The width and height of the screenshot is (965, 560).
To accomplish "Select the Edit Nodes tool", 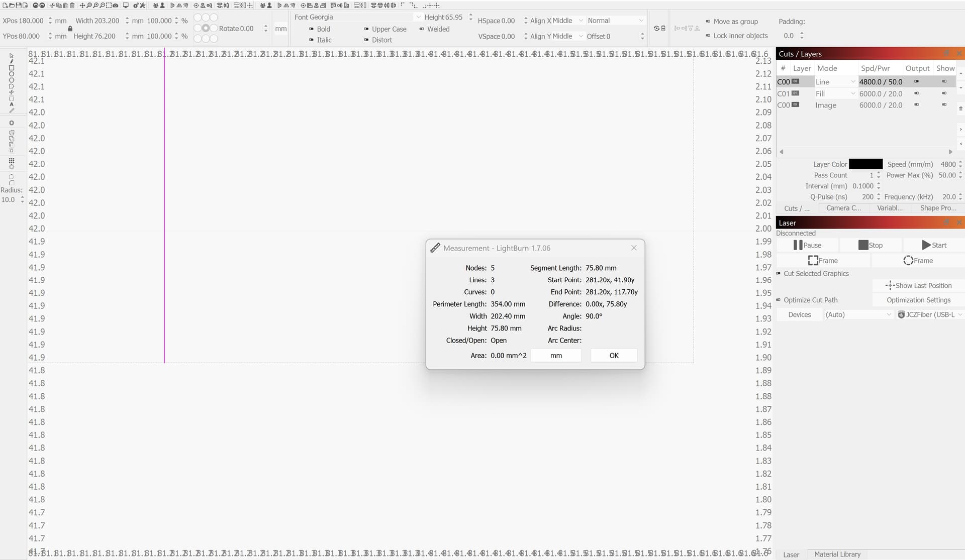I will [x=11, y=92].
